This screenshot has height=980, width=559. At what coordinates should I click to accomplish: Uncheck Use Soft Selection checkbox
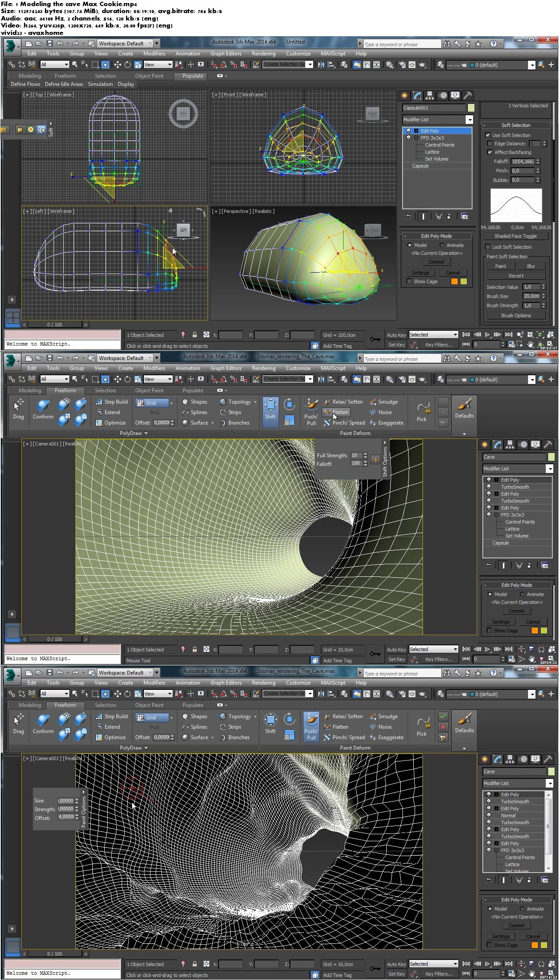point(488,135)
